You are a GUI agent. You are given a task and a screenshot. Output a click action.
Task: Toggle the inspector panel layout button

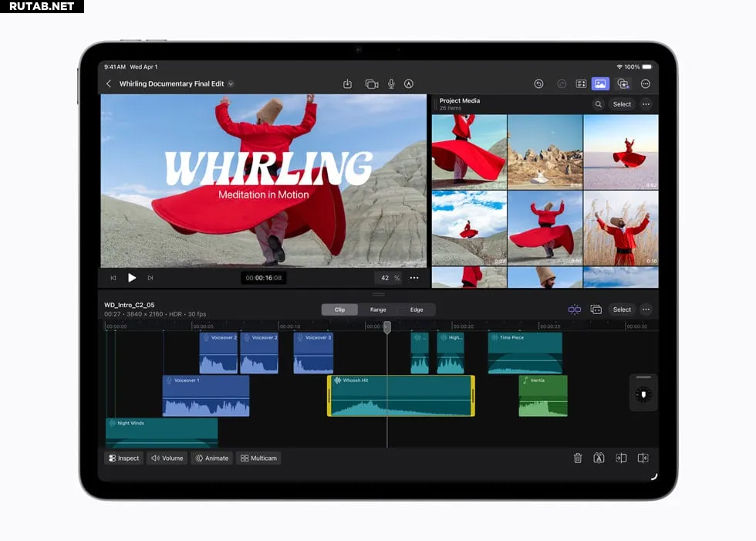tap(581, 84)
